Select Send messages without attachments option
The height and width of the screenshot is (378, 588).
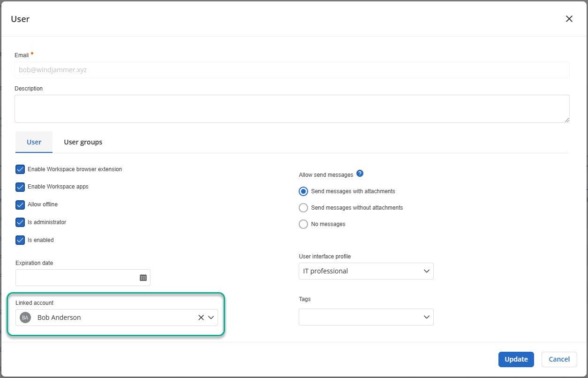click(x=303, y=208)
